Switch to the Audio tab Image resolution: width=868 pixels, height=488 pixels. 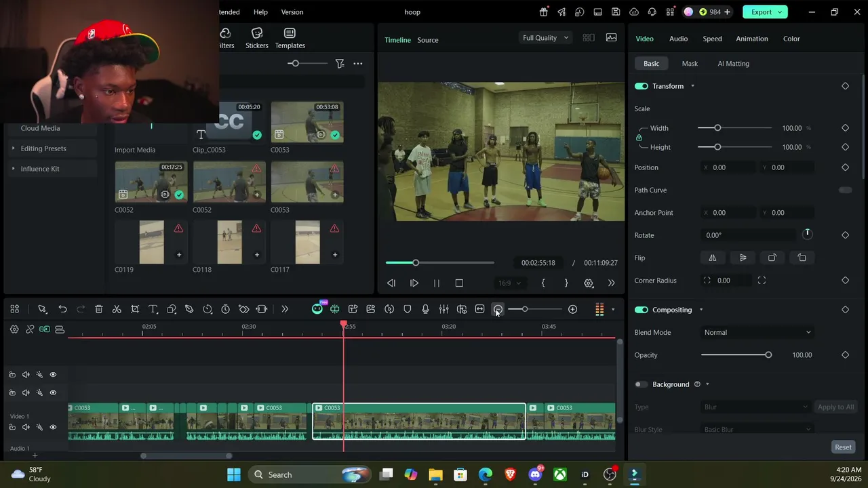tap(678, 39)
